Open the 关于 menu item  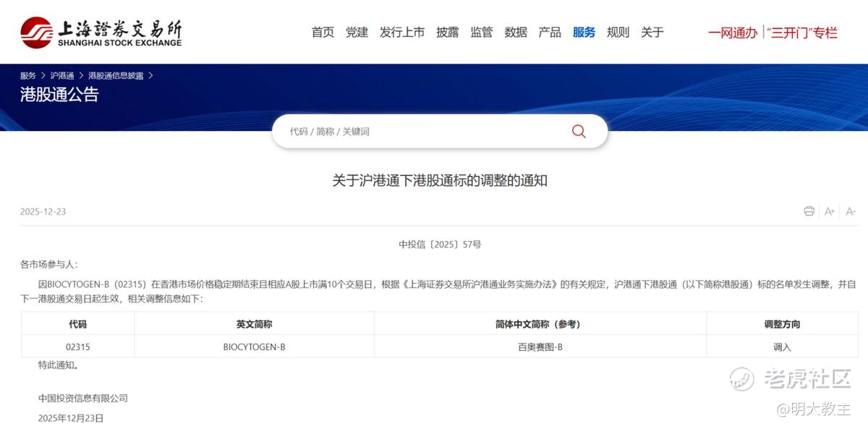click(x=652, y=33)
